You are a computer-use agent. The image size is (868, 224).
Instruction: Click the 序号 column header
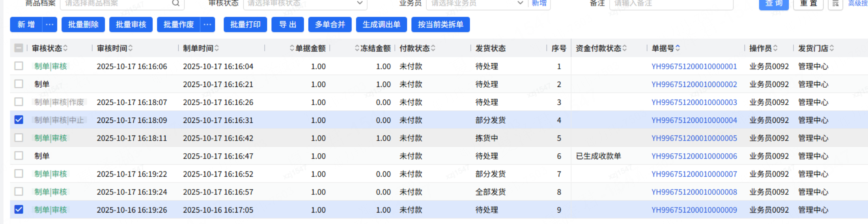click(x=558, y=48)
